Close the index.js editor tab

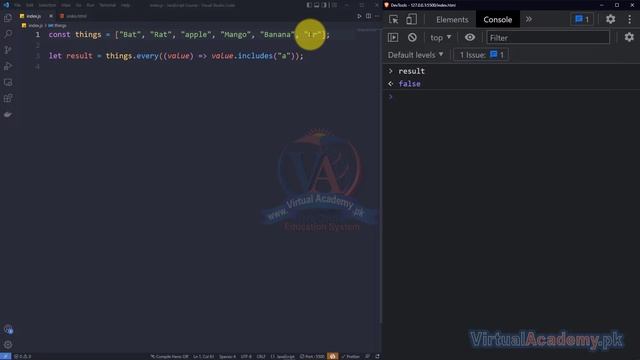51,16
